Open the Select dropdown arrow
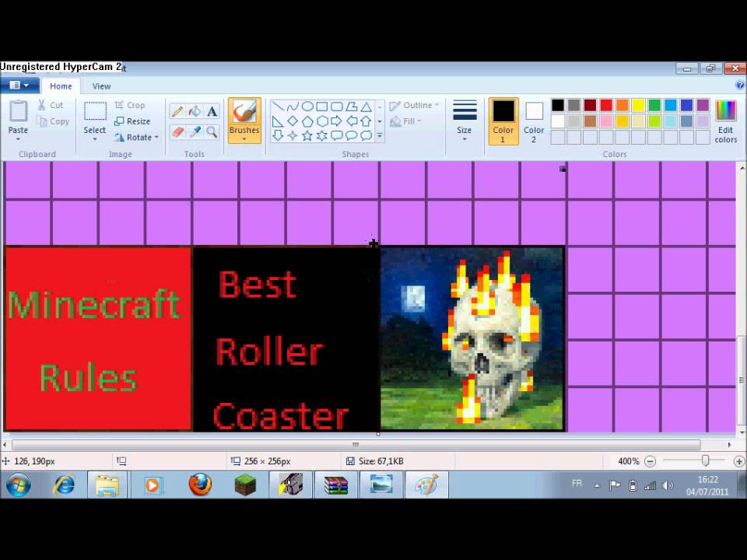The width and height of the screenshot is (747, 560). (x=94, y=139)
